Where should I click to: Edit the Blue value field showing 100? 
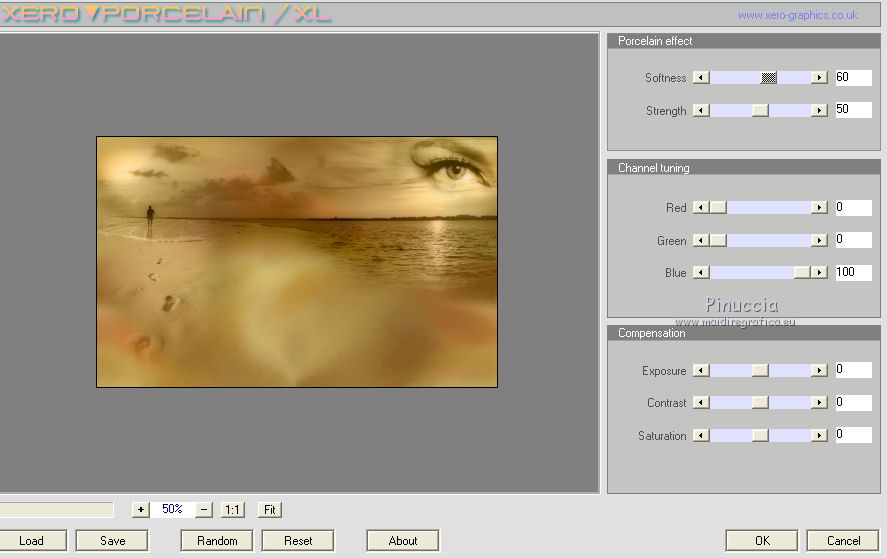tap(853, 272)
